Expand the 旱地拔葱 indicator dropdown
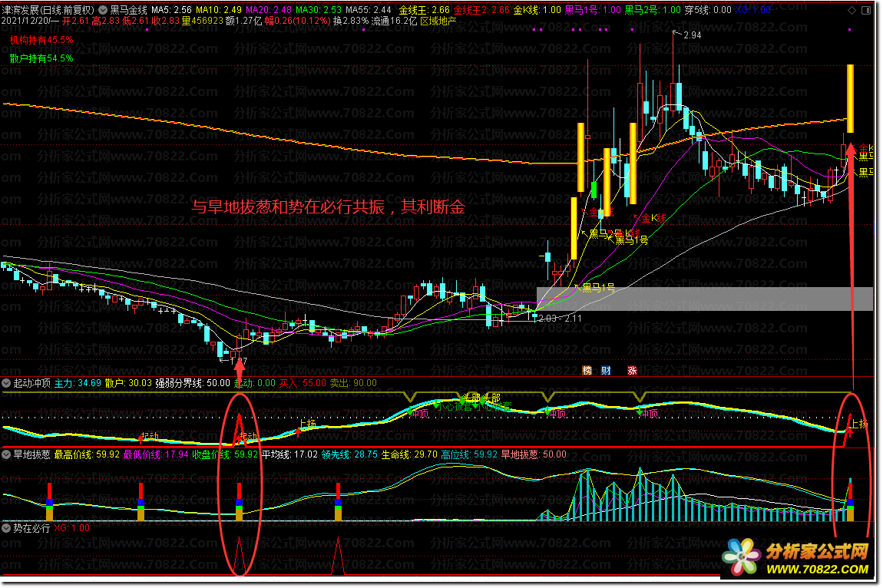 [7, 454]
